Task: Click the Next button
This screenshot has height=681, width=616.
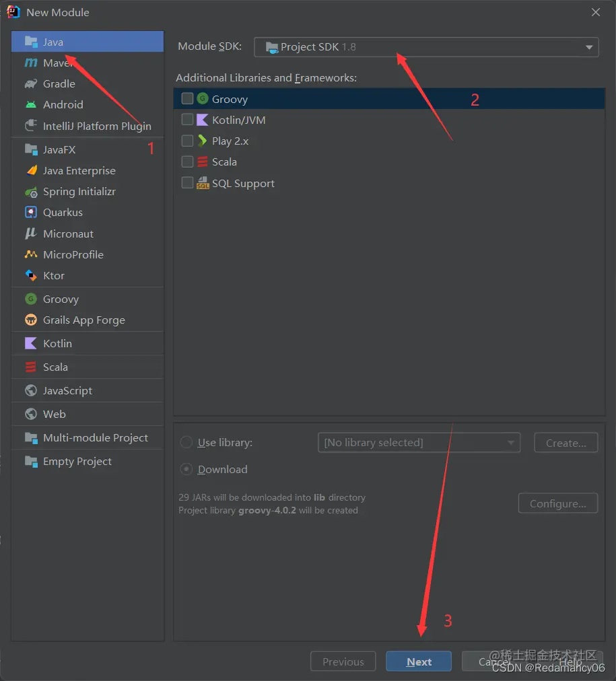Action: pos(419,661)
